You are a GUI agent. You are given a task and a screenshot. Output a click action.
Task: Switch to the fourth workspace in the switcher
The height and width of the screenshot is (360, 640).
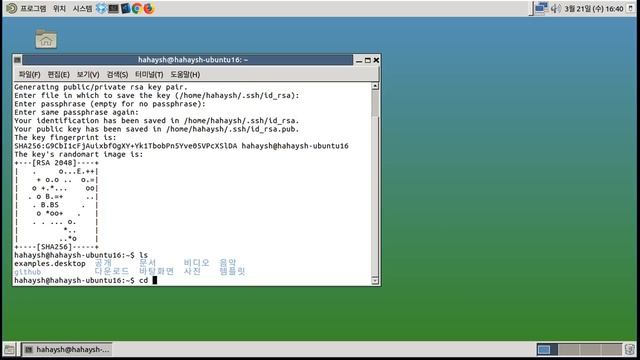[611, 349]
